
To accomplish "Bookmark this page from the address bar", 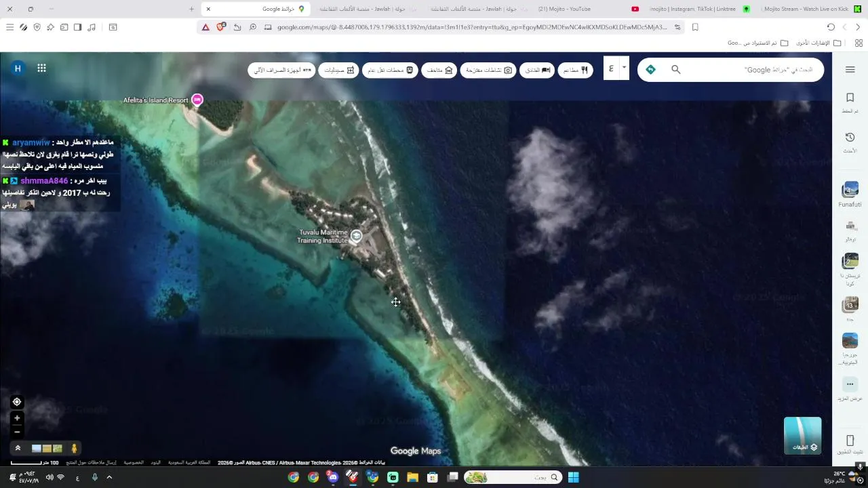I will coord(695,27).
